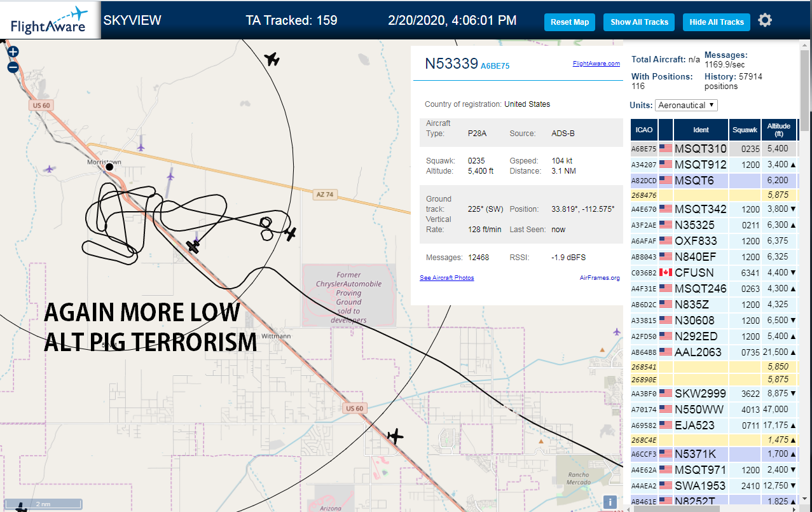Select the purple aircraft west of Morristown
This screenshot has width=812, height=512.
point(50,169)
